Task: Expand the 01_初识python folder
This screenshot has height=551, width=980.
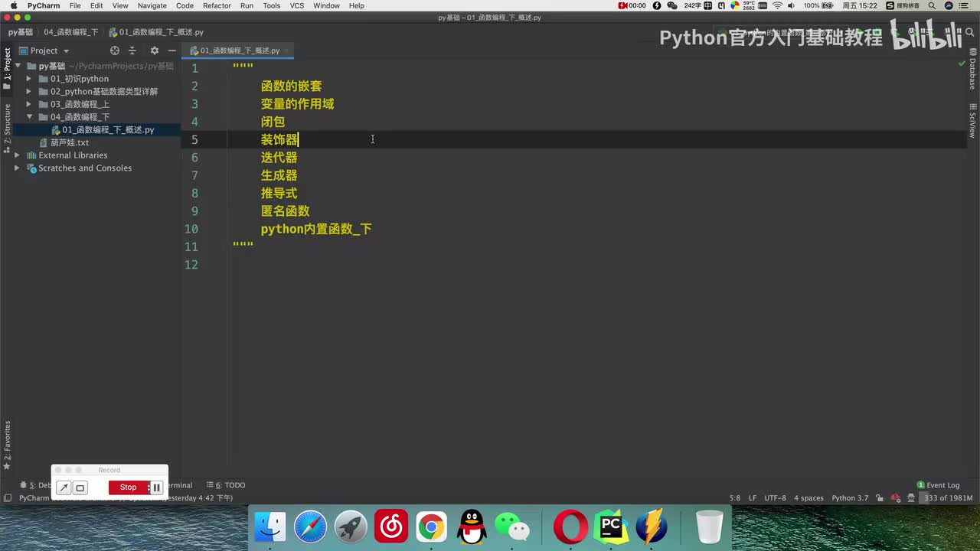Action: tap(29, 79)
